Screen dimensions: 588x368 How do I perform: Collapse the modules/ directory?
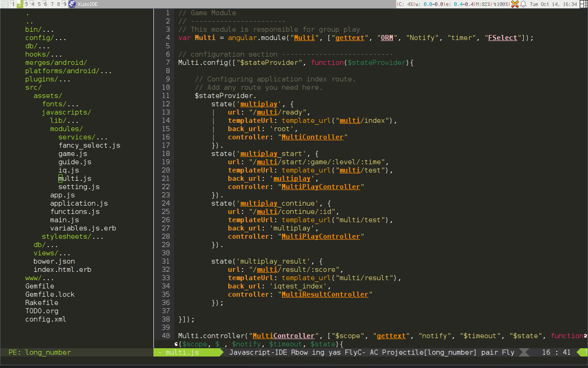pos(67,129)
